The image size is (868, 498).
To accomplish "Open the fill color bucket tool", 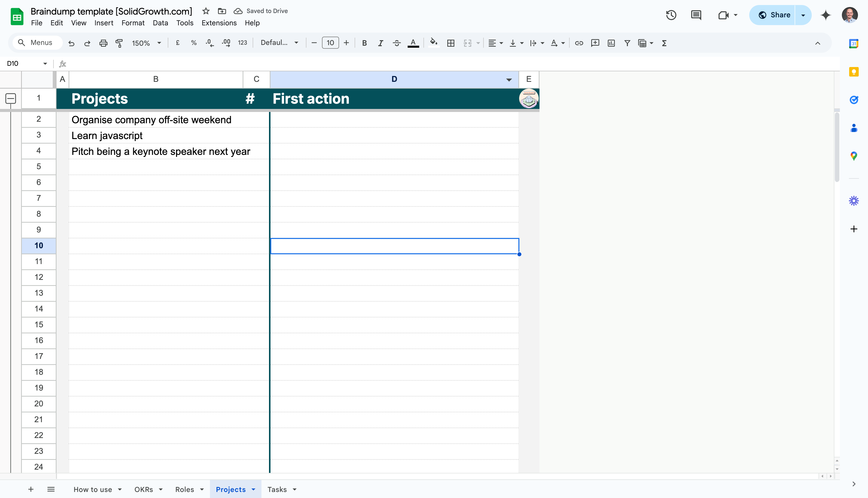I will [x=433, y=42].
